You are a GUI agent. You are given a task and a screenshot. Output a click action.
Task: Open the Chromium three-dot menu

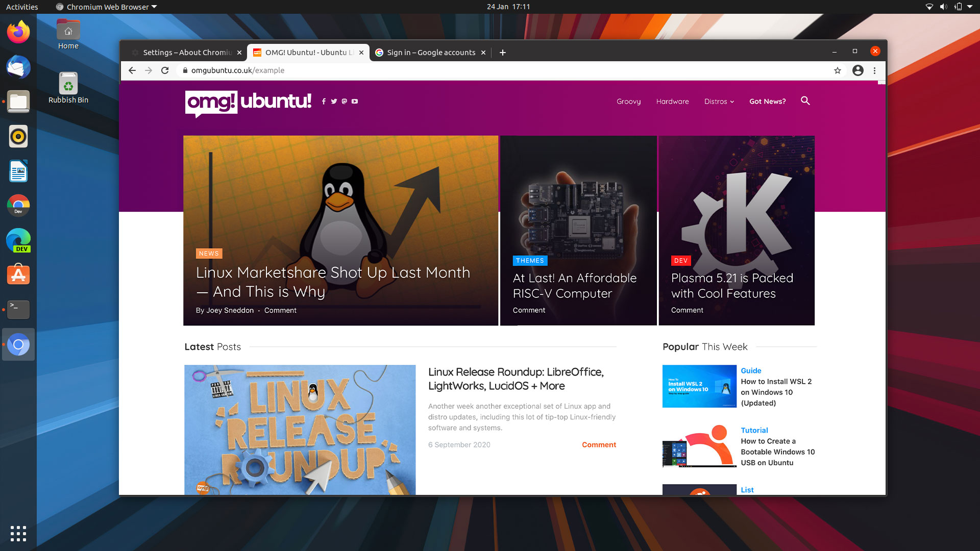875,71
